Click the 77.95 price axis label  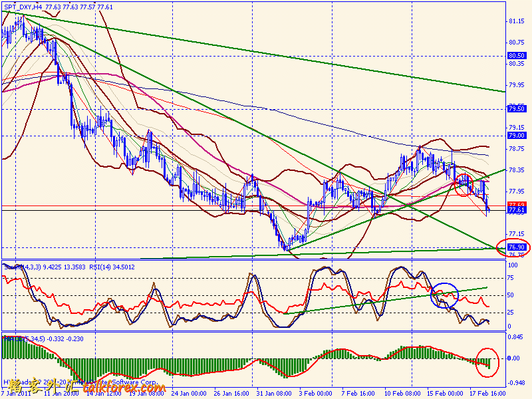point(517,192)
